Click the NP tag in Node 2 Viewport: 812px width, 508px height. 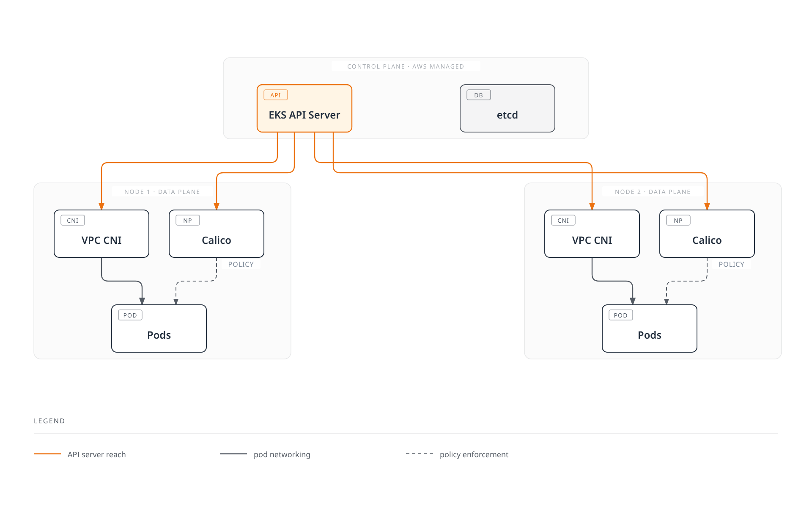tap(678, 220)
